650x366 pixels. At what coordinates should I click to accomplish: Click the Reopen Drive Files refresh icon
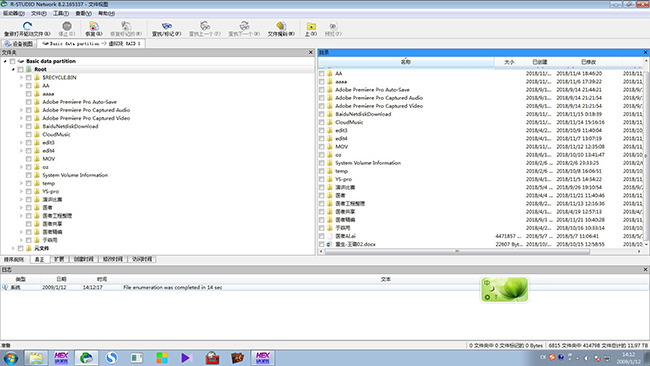point(27,26)
